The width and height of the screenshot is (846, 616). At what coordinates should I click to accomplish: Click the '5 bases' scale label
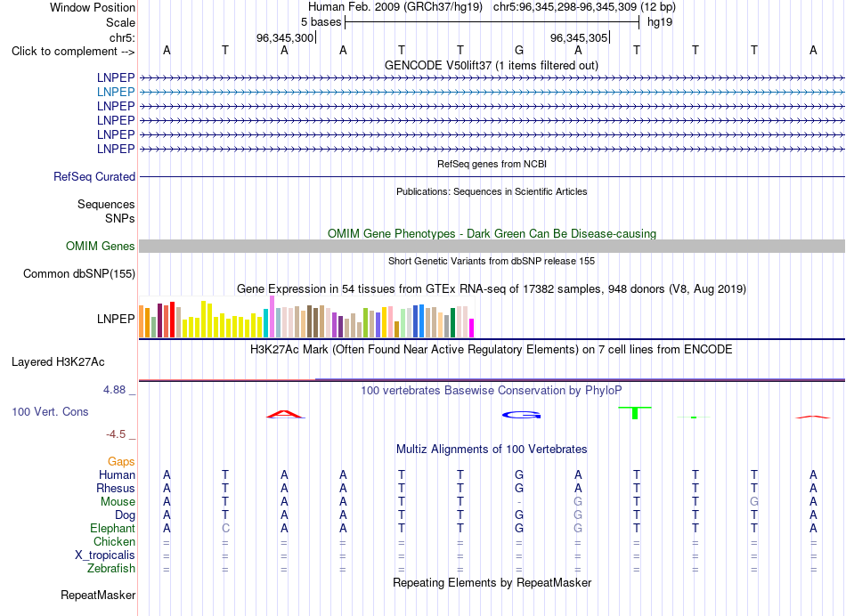321,22
